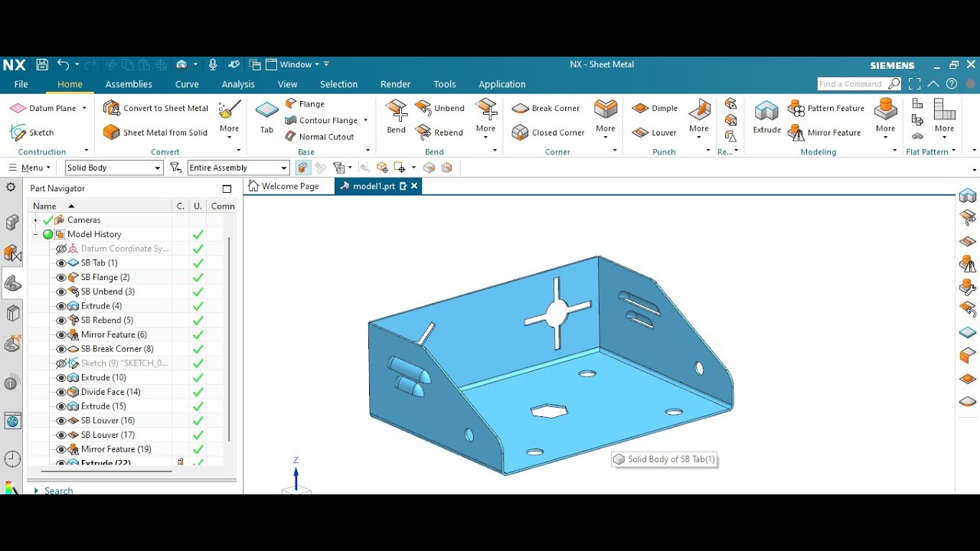Open the File menu
980x551 pixels.
point(21,84)
